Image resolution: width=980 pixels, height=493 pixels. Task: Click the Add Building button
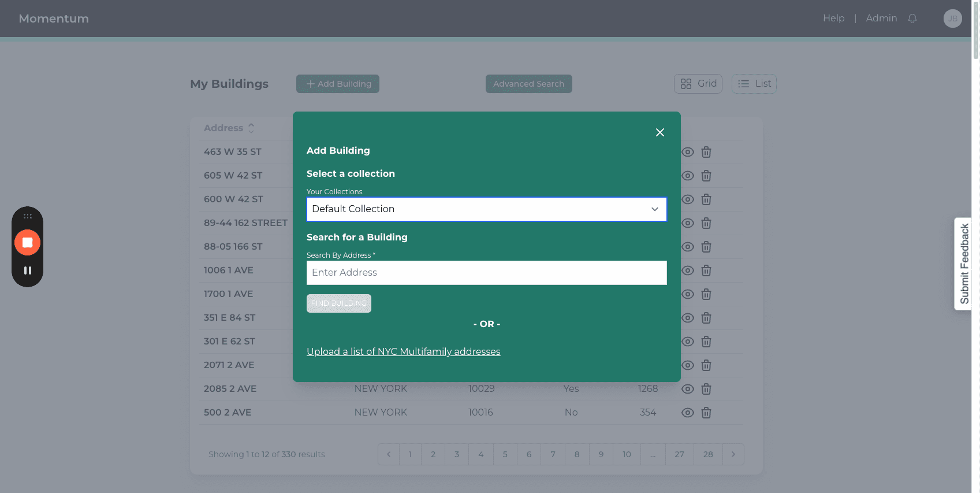pyautogui.click(x=338, y=84)
